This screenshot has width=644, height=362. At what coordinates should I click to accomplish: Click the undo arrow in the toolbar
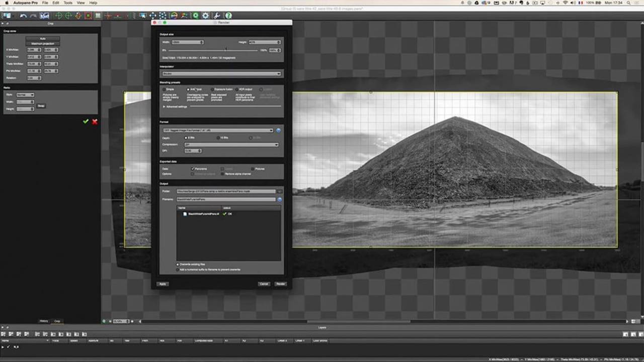pos(23,16)
